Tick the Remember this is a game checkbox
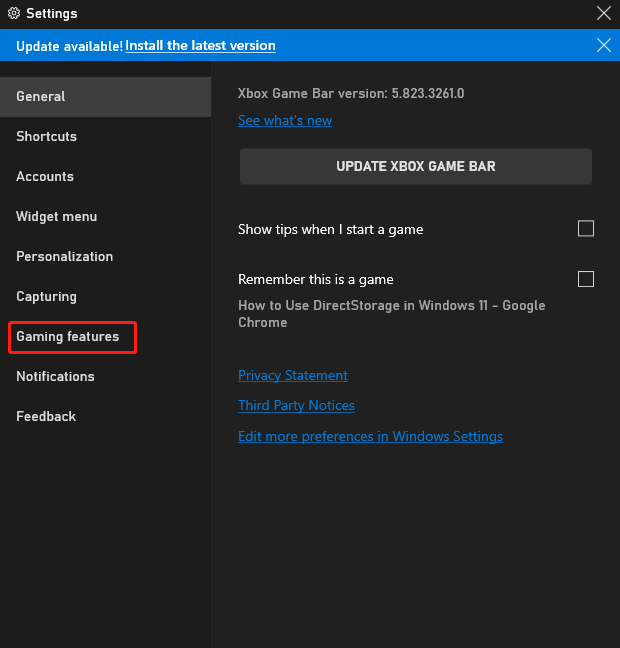Viewport: 620px width, 648px height. click(586, 279)
